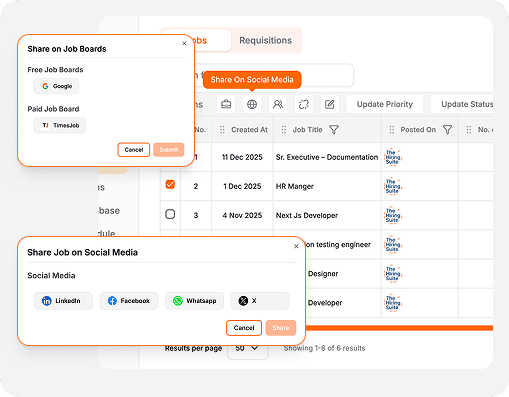This screenshot has width=509, height=397.
Task: Cancel the social media share dialog
Action: coord(244,328)
